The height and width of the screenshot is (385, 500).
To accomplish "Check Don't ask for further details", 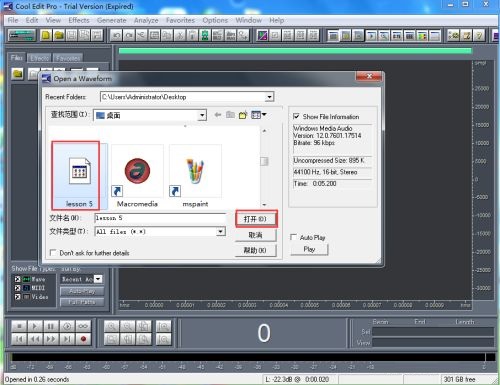I will pyautogui.click(x=53, y=253).
